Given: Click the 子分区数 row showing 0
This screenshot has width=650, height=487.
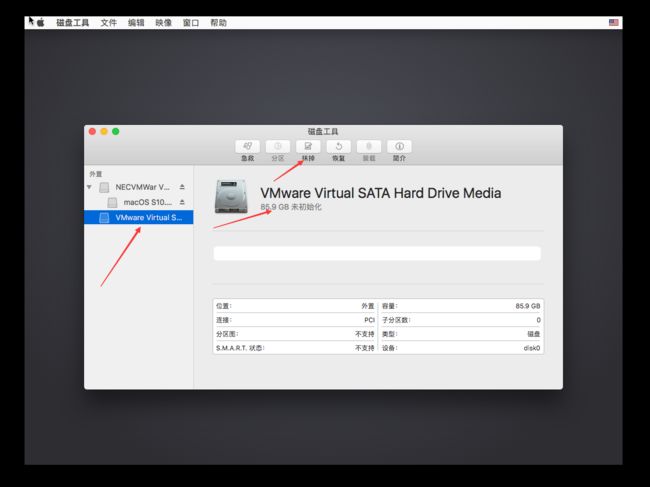Looking at the screenshot, I should [x=461, y=320].
